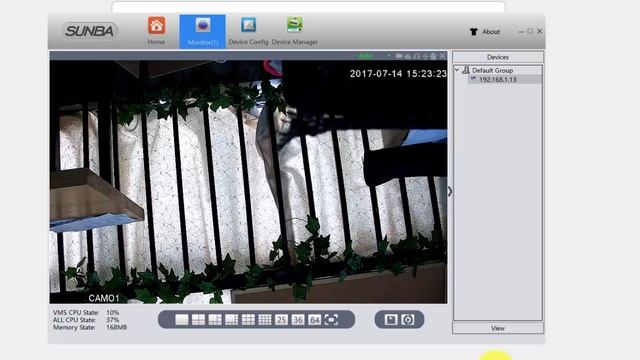Select the Default Group entry

(492, 70)
